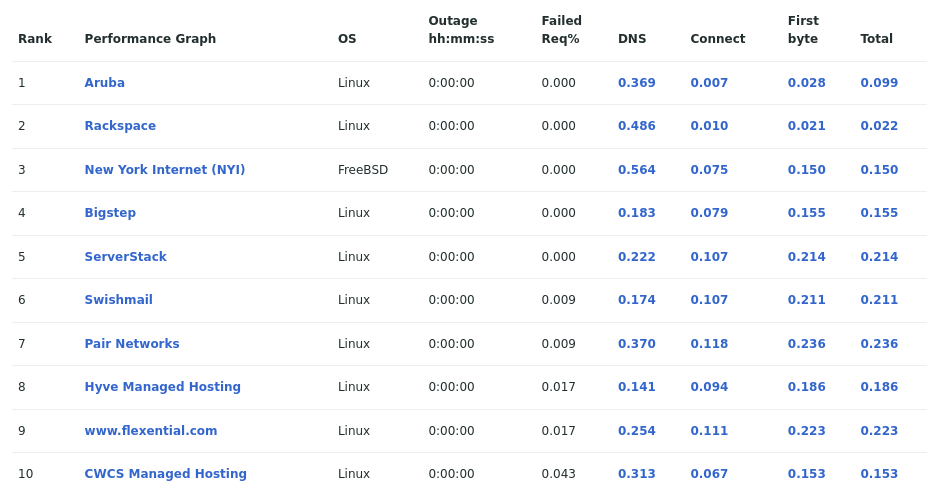Viewport: 939px width, 495px height.
Task: Select the FreeBSD OS cell for NYI
Action: pos(363,169)
